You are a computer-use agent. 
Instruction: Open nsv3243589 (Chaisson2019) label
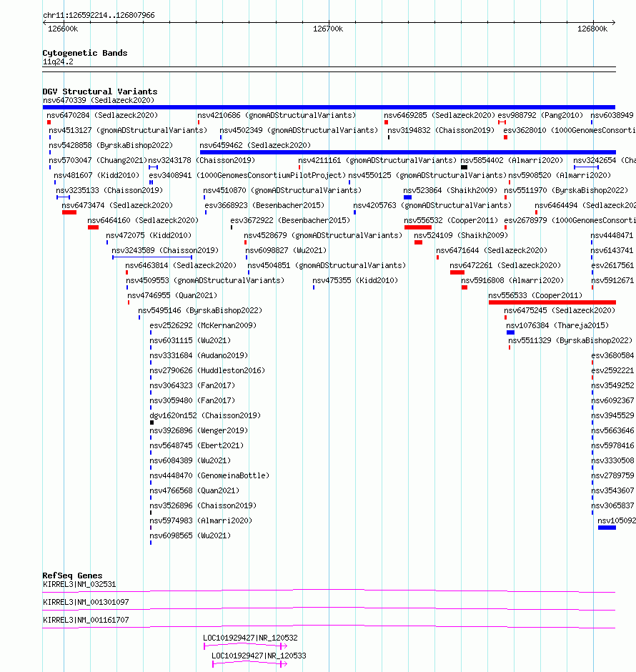[165, 250]
